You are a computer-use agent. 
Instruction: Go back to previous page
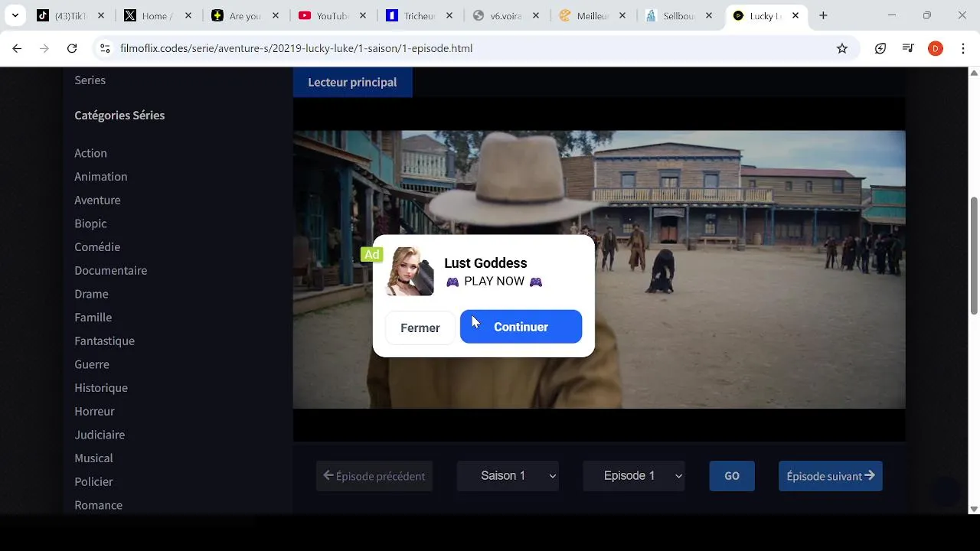[17, 48]
